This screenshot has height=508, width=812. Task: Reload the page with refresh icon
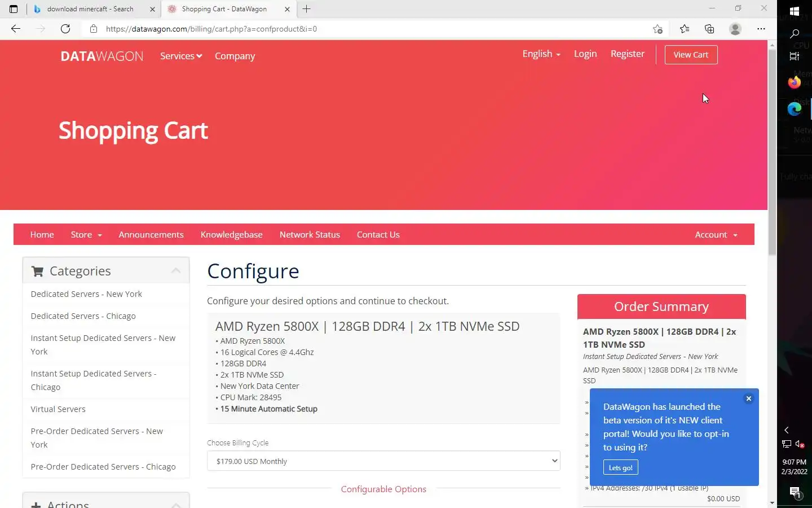65,29
